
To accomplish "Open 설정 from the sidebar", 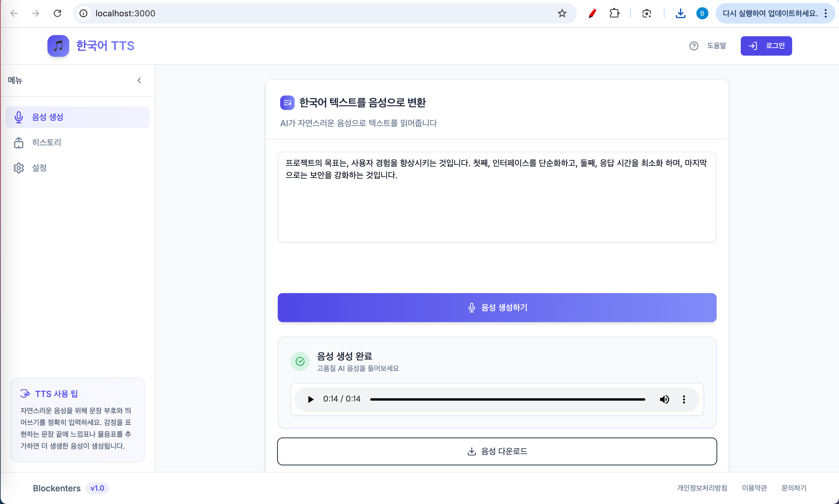I will (x=39, y=168).
